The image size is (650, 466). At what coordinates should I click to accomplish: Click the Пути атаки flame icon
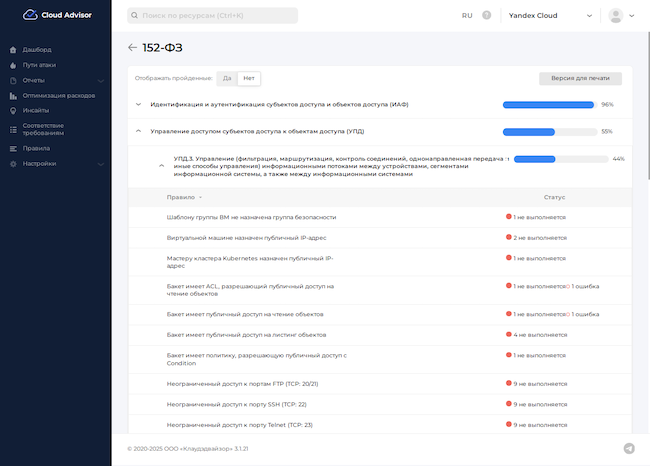(x=13, y=64)
